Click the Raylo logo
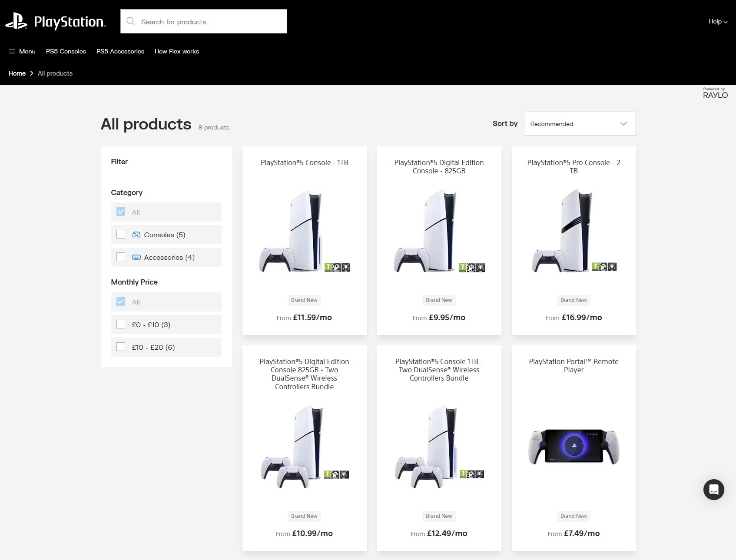Image resolution: width=736 pixels, height=560 pixels. [715, 93]
